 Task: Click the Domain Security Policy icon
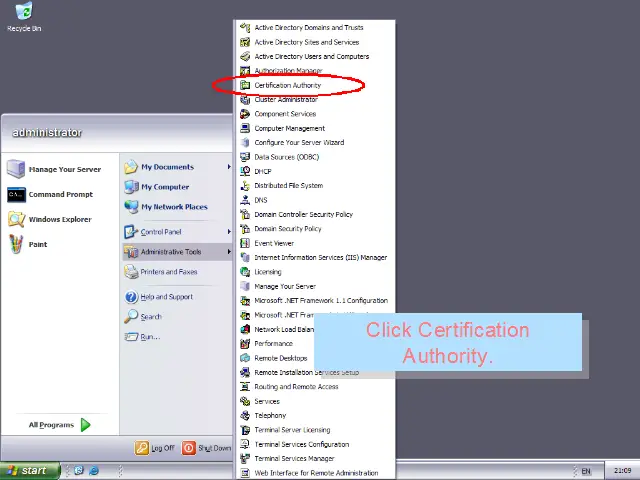pos(245,229)
